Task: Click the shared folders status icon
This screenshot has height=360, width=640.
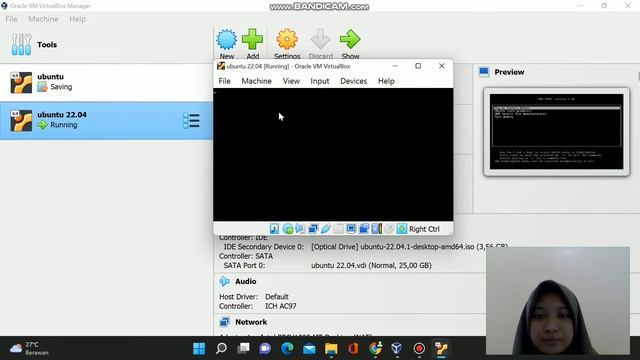Action: click(x=338, y=229)
